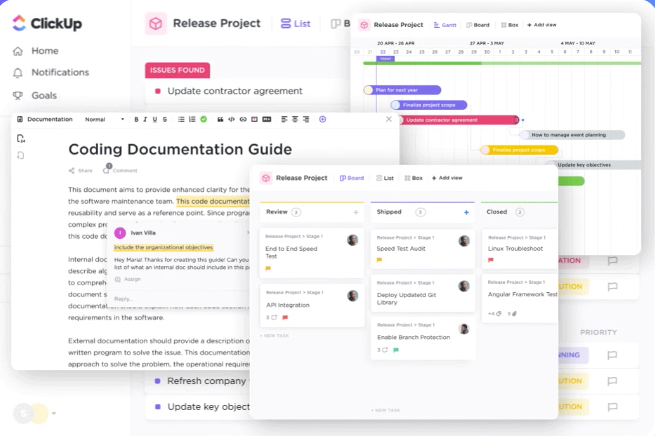Insert a numbered list from the doc toolbar
This screenshot has width=655, height=436.
point(192,119)
